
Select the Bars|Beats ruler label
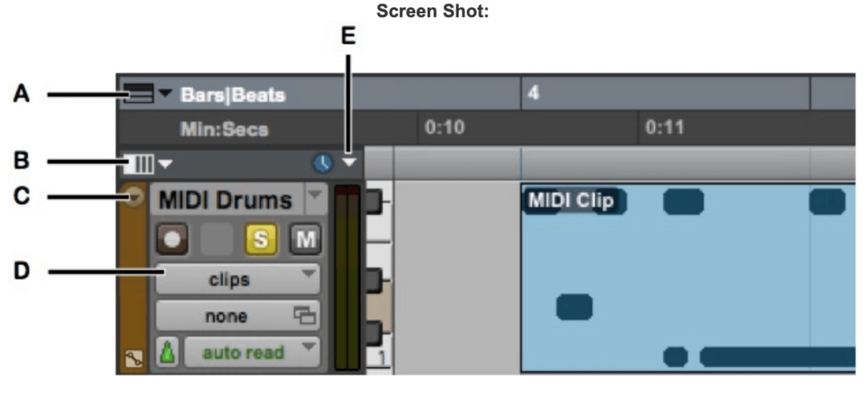click(x=232, y=95)
